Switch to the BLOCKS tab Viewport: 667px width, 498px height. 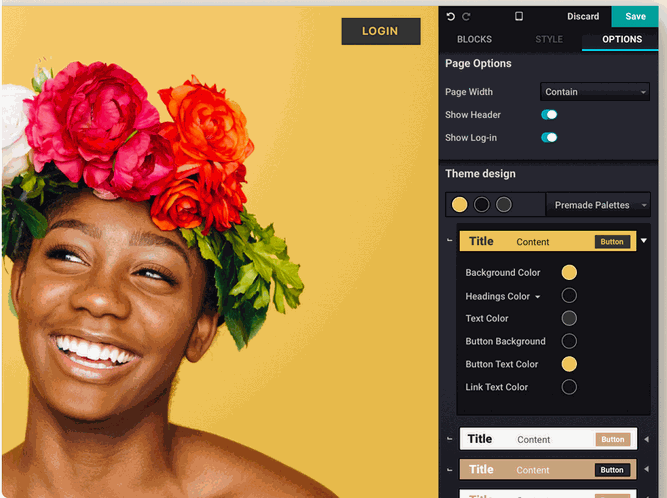point(474,39)
